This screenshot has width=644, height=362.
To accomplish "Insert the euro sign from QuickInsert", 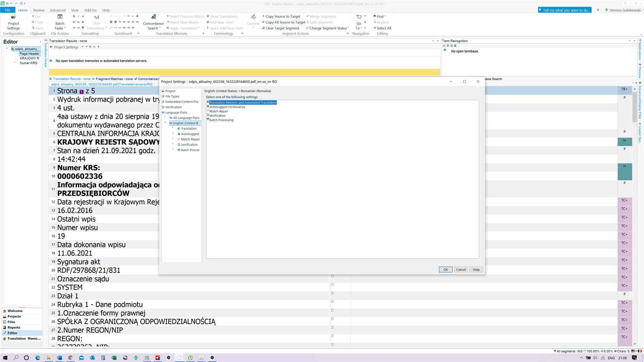I will (x=137, y=16).
